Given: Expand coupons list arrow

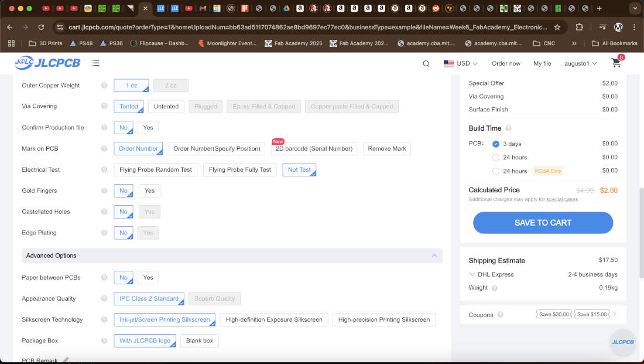Looking at the screenshot, I should 615,314.
